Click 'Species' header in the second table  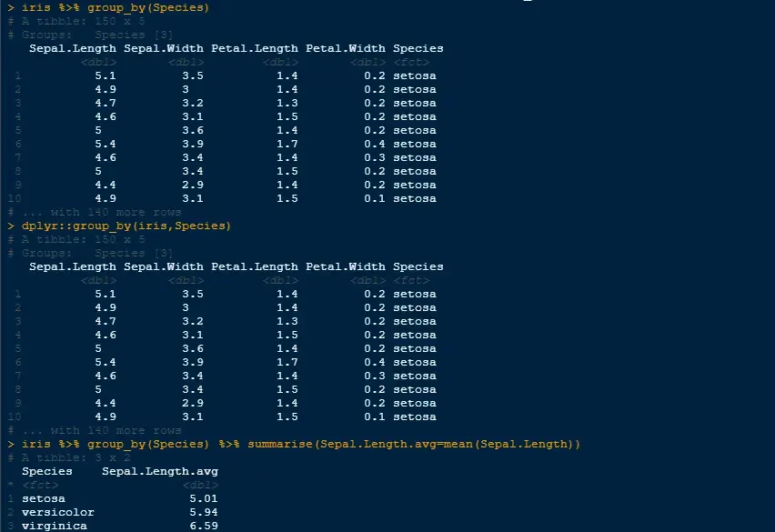[x=418, y=266]
